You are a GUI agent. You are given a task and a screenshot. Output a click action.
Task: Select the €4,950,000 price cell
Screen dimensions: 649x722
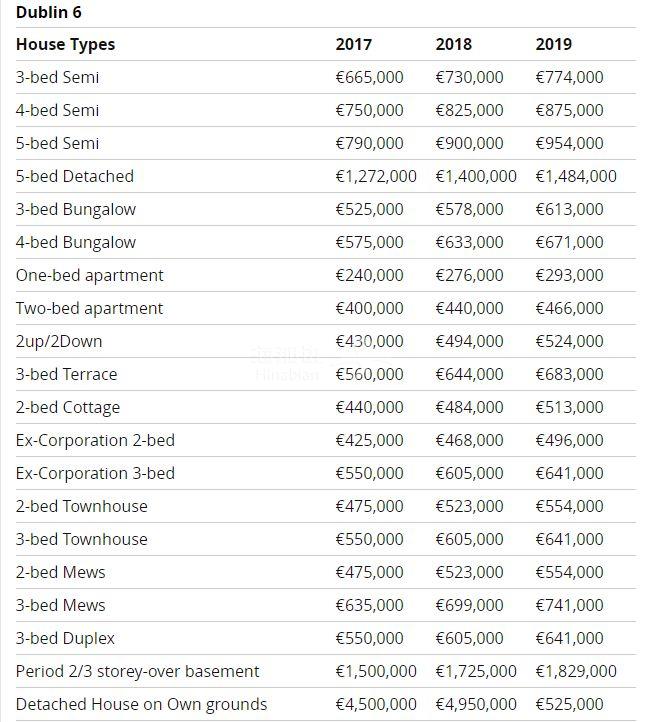tap(476, 704)
